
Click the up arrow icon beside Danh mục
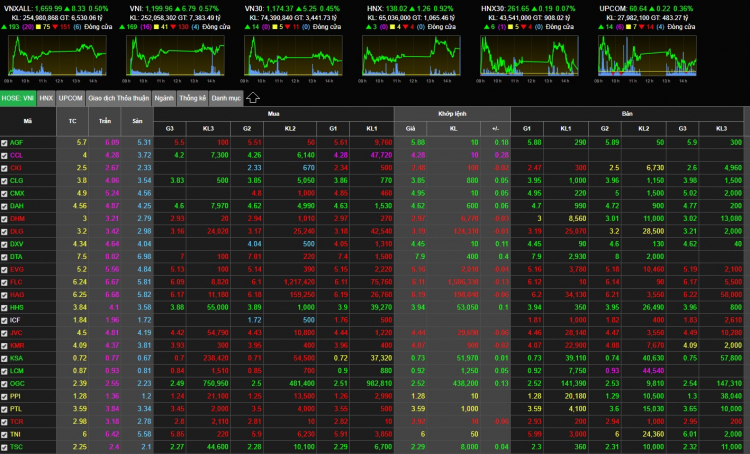point(253,98)
